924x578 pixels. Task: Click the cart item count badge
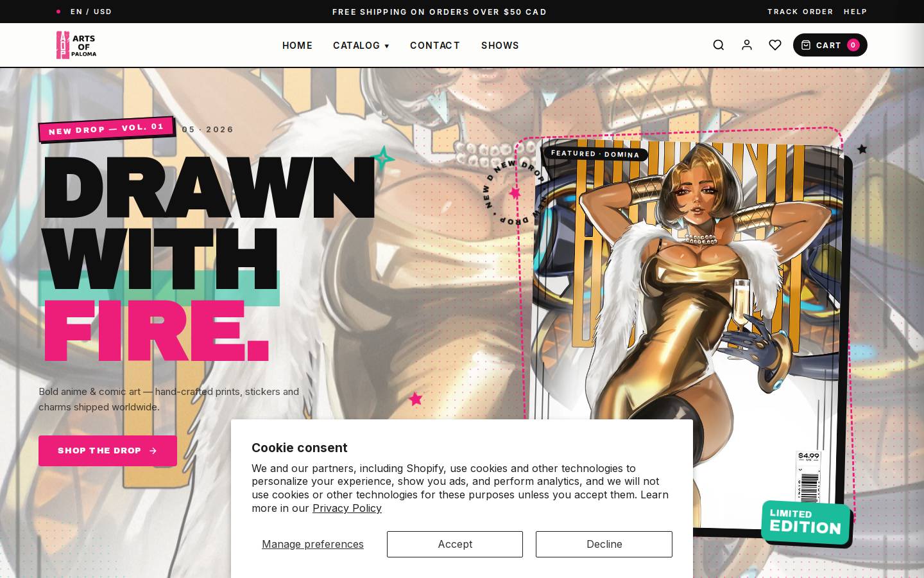tap(853, 45)
